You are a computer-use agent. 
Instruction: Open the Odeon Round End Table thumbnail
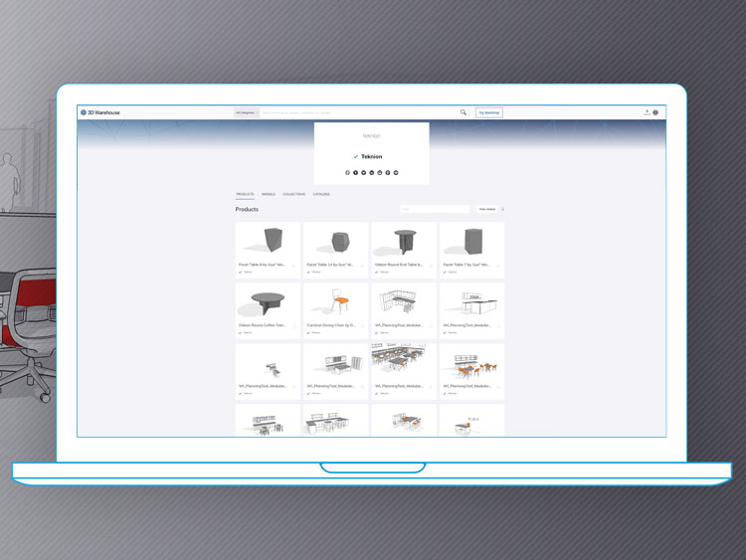(404, 242)
